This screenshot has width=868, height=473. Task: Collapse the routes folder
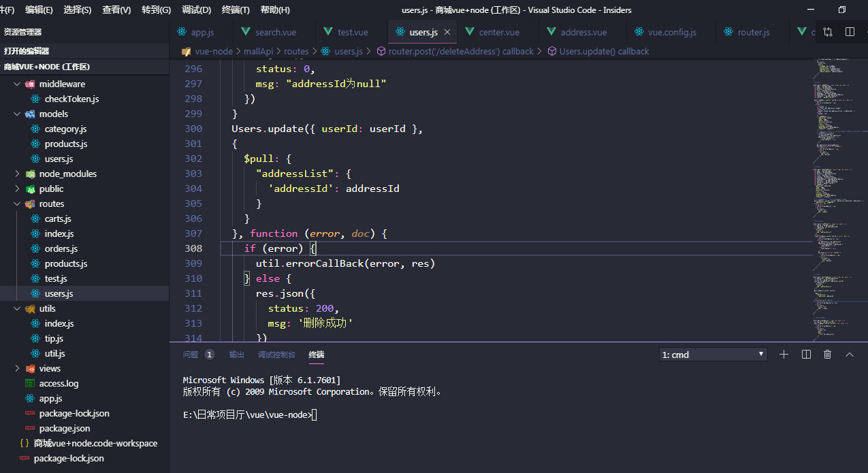click(x=17, y=203)
